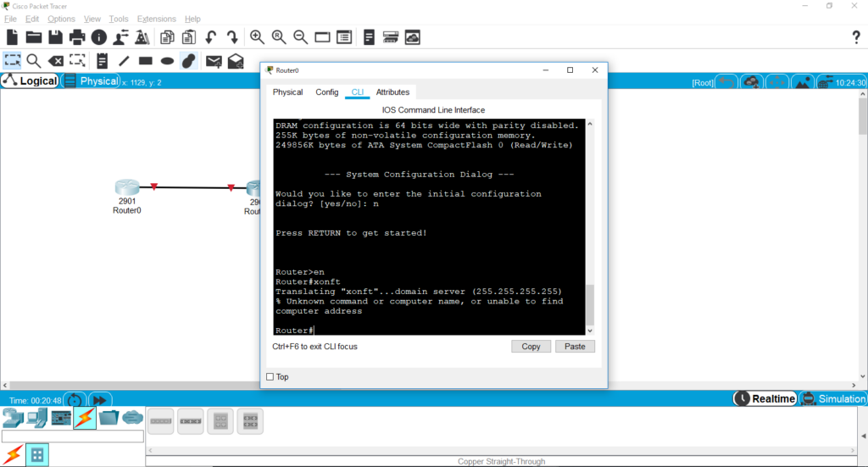Click the Set Tiled Background icon
868x467 pixels.
pos(802,82)
